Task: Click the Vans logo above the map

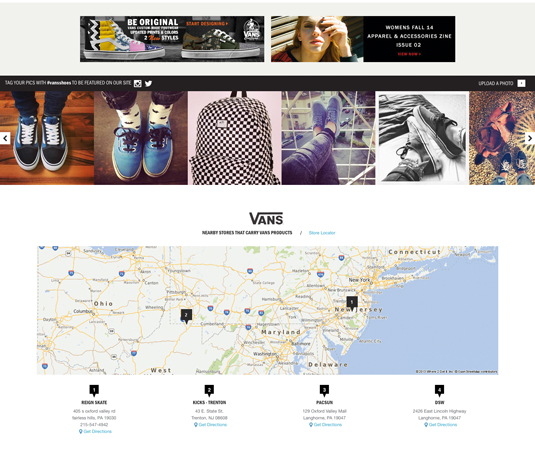Action: point(266,219)
